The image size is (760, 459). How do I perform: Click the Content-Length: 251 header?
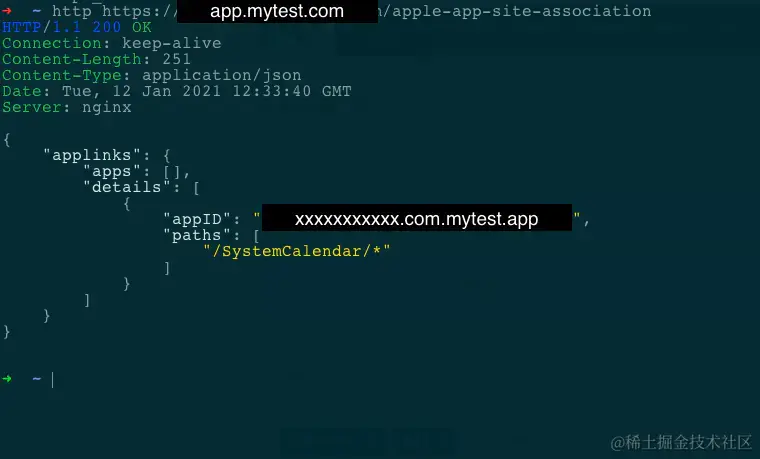point(96,59)
